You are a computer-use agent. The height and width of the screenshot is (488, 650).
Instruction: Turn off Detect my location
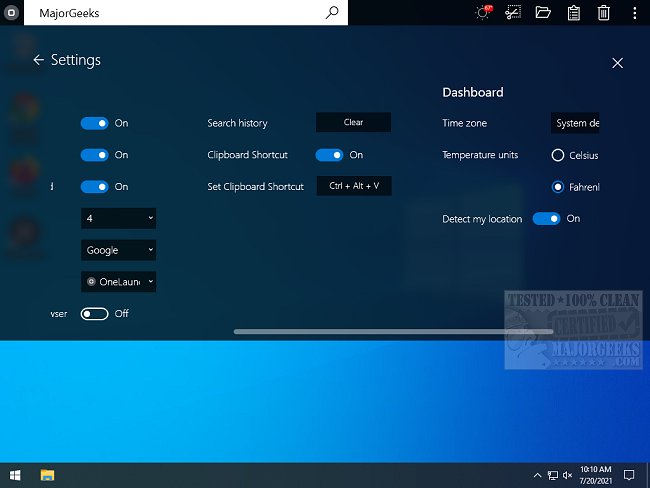pos(546,219)
